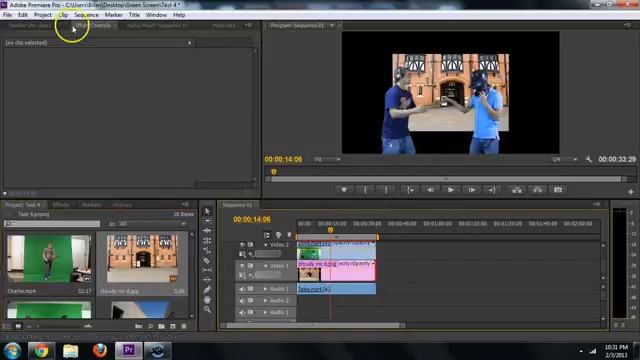Screen dimensions: 640x360
Task: Open Program Sequence 01 dropdown arrow
Action: pos(332,25)
